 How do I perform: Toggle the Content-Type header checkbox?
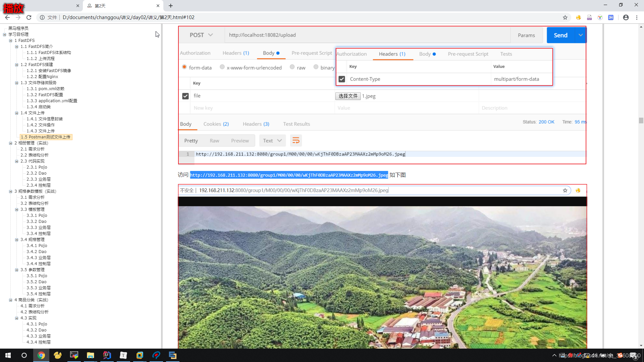pyautogui.click(x=342, y=79)
